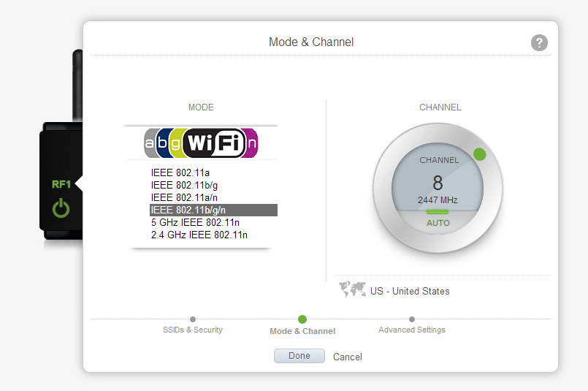588x391 pixels.
Task: Click US - United States country label
Action: click(410, 291)
